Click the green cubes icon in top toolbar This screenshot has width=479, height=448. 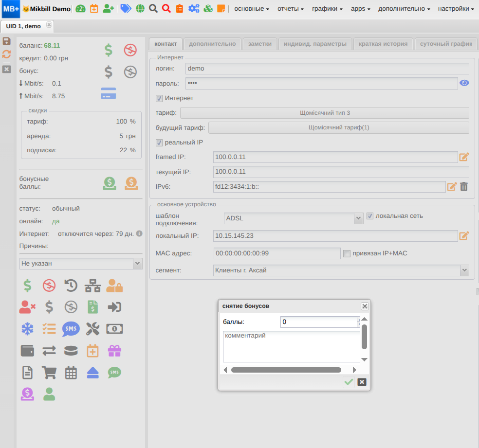[208, 9]
